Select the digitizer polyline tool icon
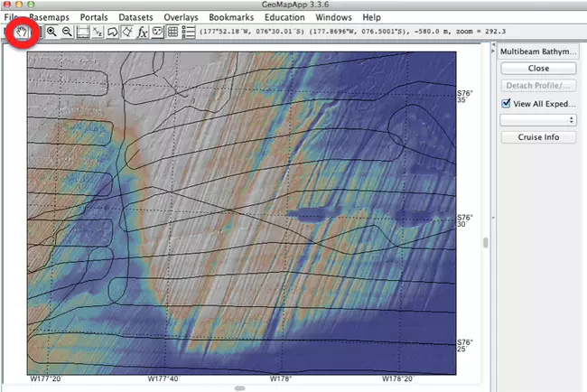 point(128,32)
